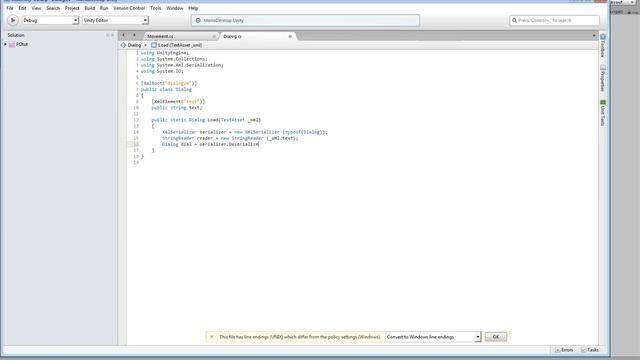Open the Properties side pad
Viewport: 640px width, 360px height.
tap(603, 78)
